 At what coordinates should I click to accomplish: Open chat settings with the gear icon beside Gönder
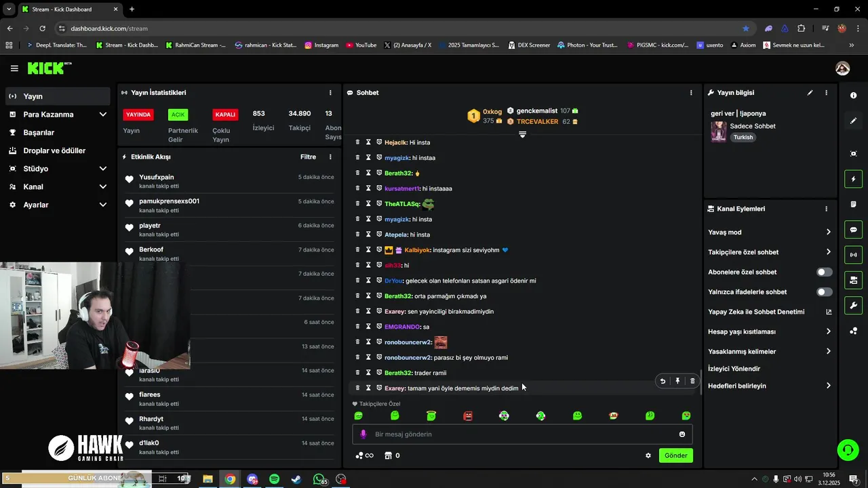coord(648,455)
